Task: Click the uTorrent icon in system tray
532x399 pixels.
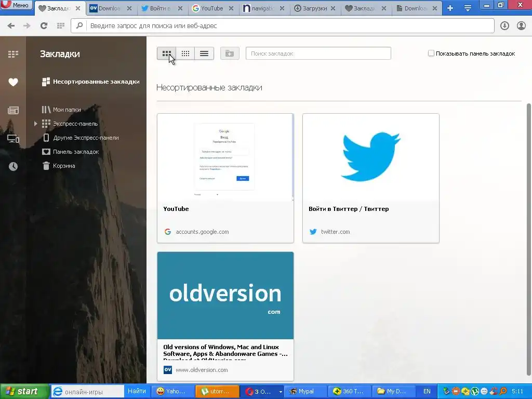Action: (x=474, y=391)
